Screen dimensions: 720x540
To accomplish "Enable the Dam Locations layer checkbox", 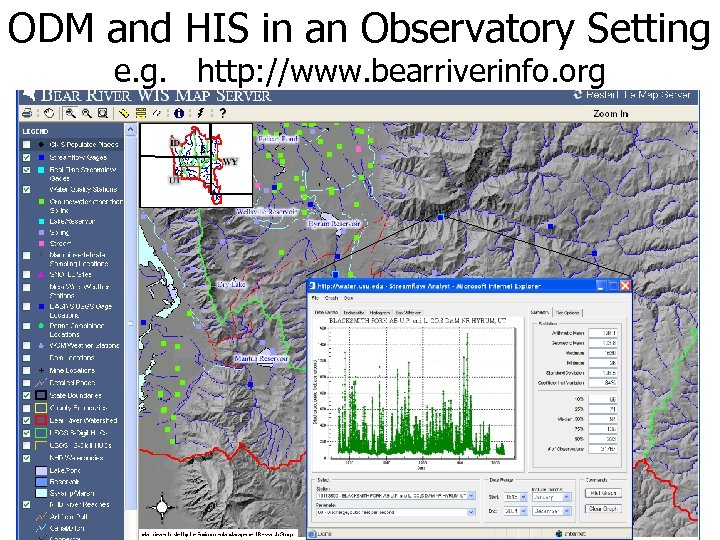I will pyautogui.click(x=27, y=358).
